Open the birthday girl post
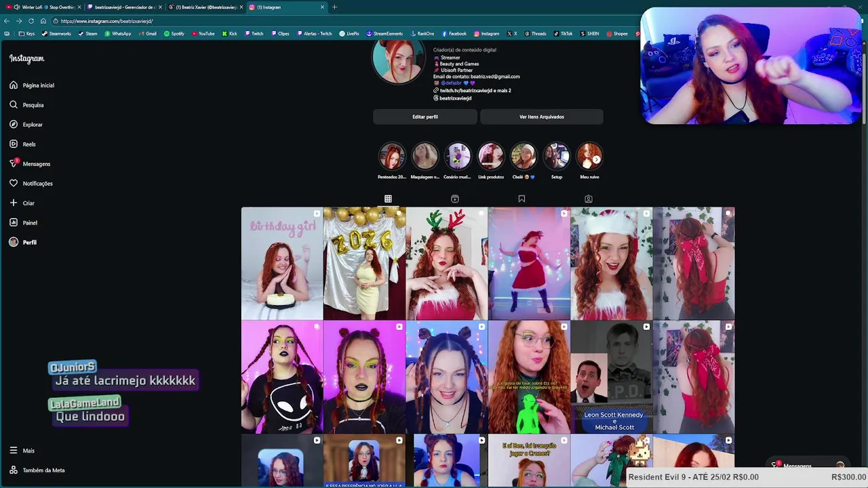 pyautogui.click(x=282, y=263)
